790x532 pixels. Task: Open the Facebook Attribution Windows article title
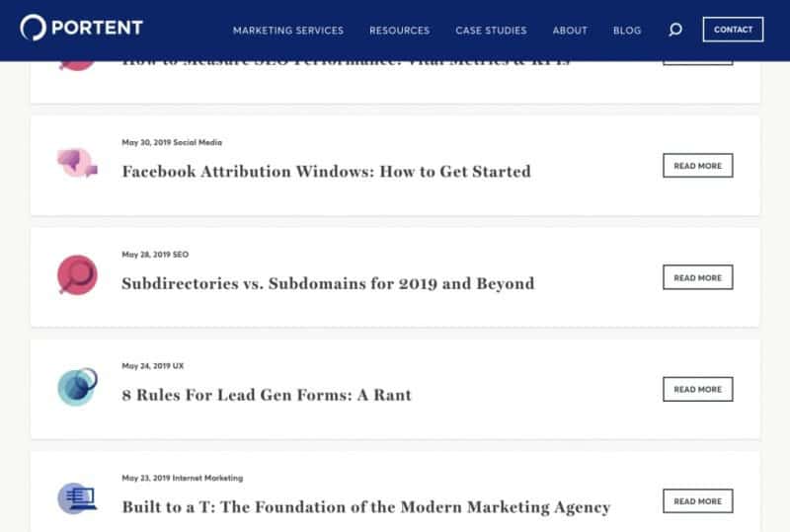coord(327,172)
